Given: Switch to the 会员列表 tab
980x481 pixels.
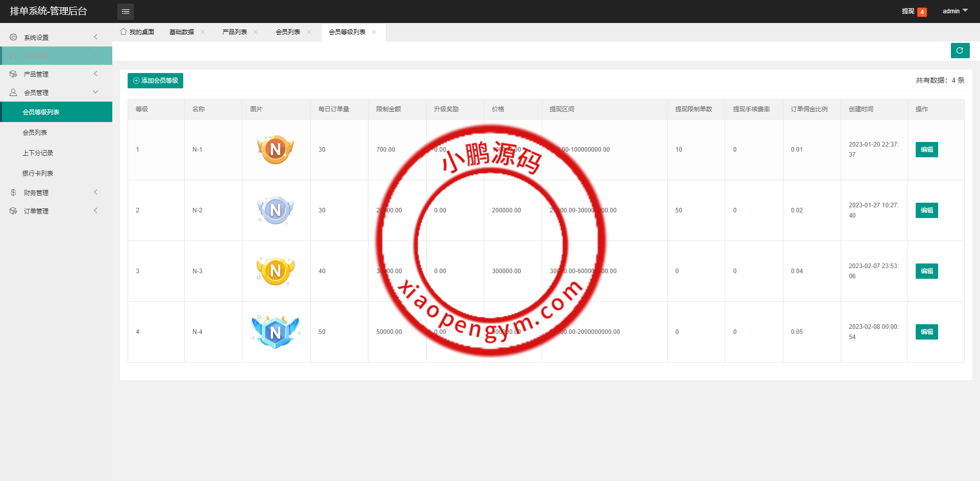Looking at the screenshot, I should 287,32.
